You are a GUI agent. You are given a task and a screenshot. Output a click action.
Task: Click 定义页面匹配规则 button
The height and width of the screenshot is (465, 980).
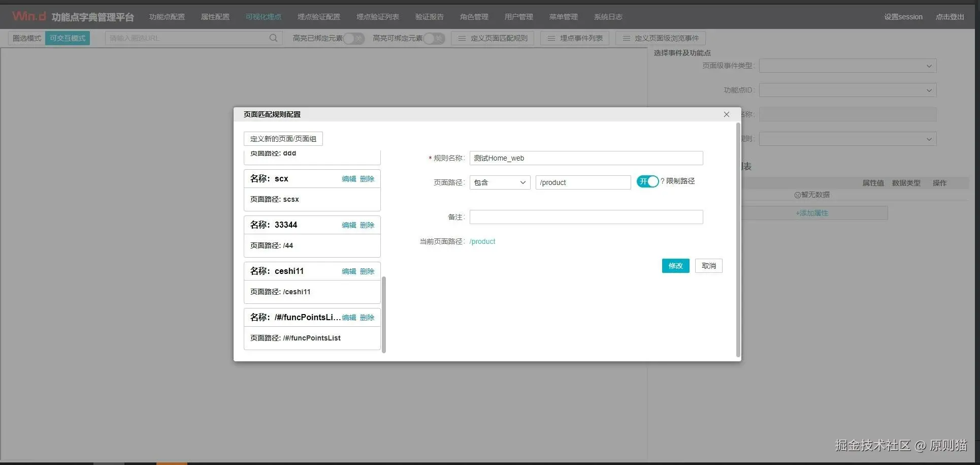493,38
